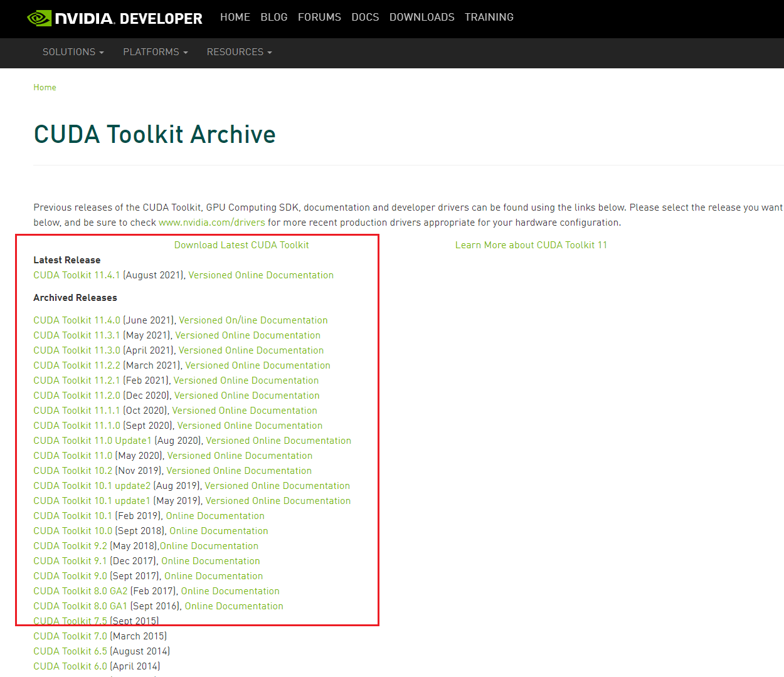The image size is (784, 677).
Task: Select CUDA Toolkit 8.0 GA2 release
Action: click(x=80, y=591)
